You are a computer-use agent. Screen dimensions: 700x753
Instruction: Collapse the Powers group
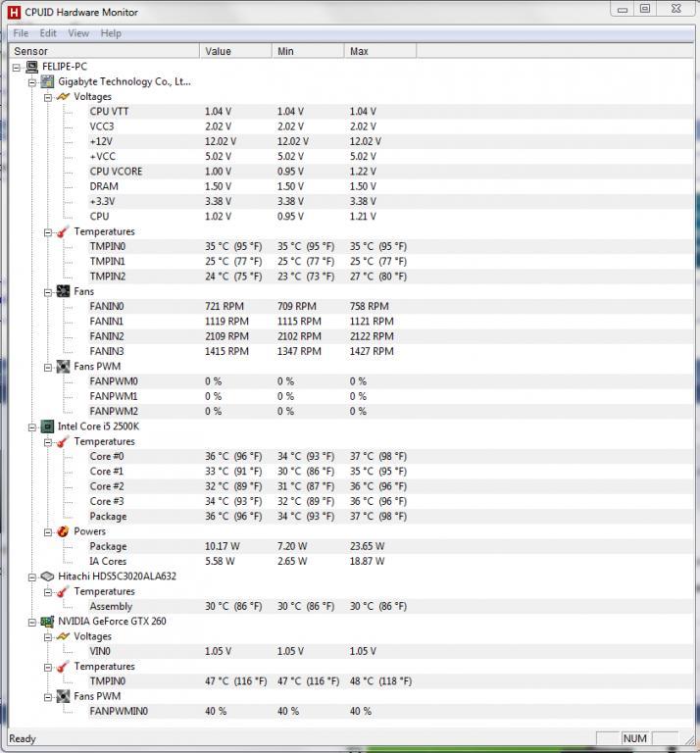pyautogui.click(x=48, y=532)
